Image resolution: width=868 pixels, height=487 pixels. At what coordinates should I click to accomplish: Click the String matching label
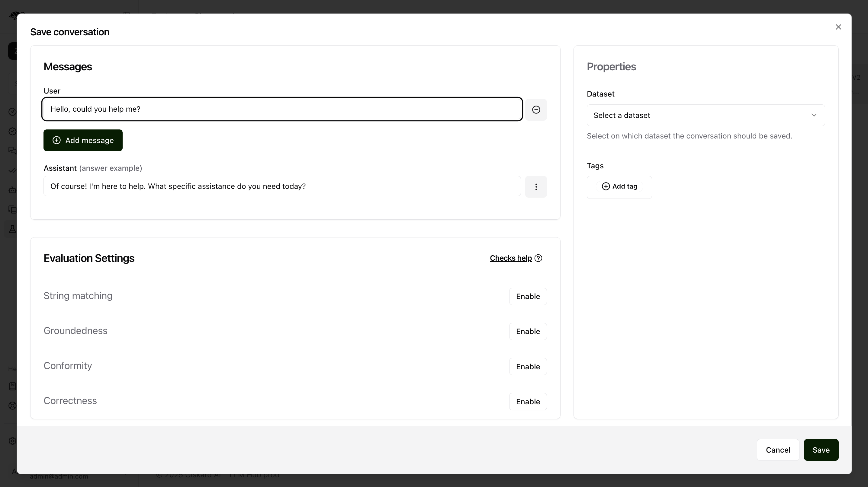coord(78,296)
